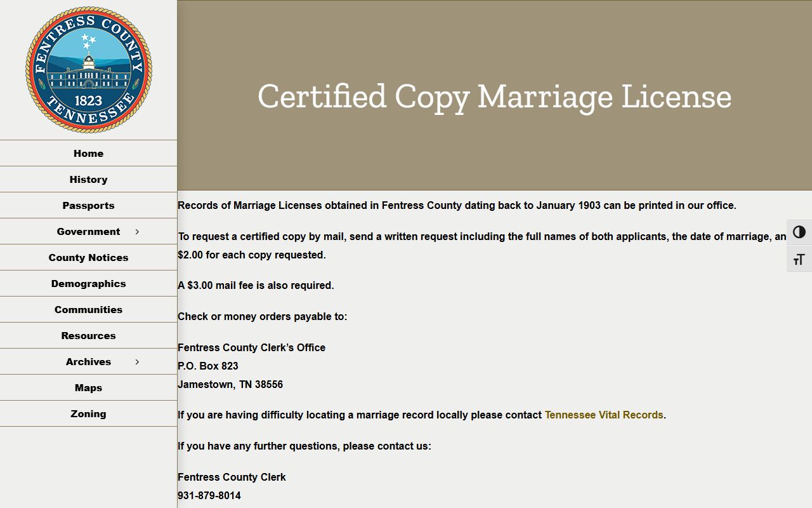Select the phone number 931-879-8014
This screenshot has height=508, width=812.
[209, 495]
